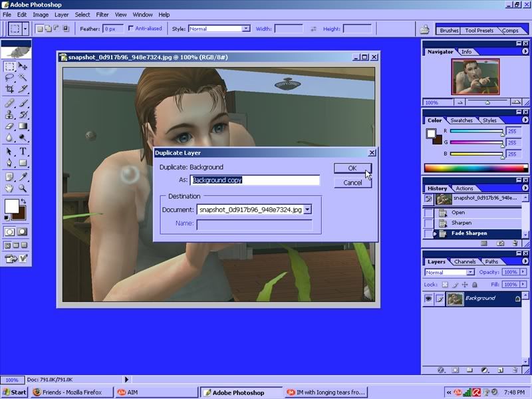532x399 pixels.
Task: Select the Eyedropper tool
Action: (x=23, y=177)
